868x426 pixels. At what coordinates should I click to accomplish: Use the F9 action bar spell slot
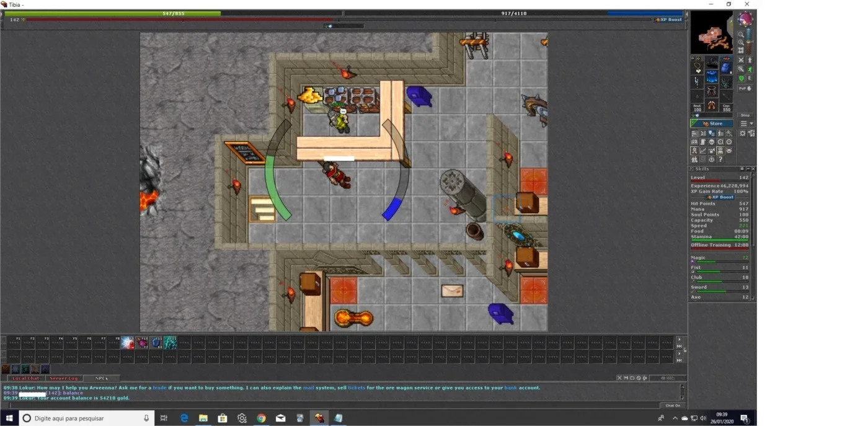(127, 343)
